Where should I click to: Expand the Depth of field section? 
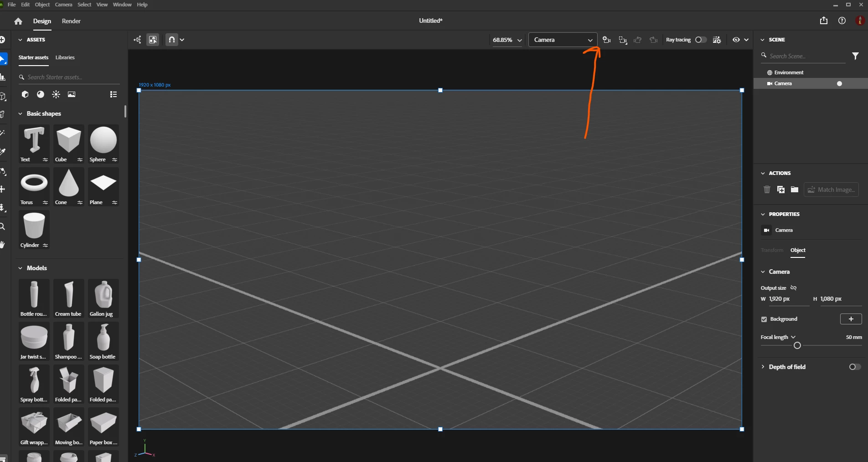pyautogui.click(x=763, y=367)
